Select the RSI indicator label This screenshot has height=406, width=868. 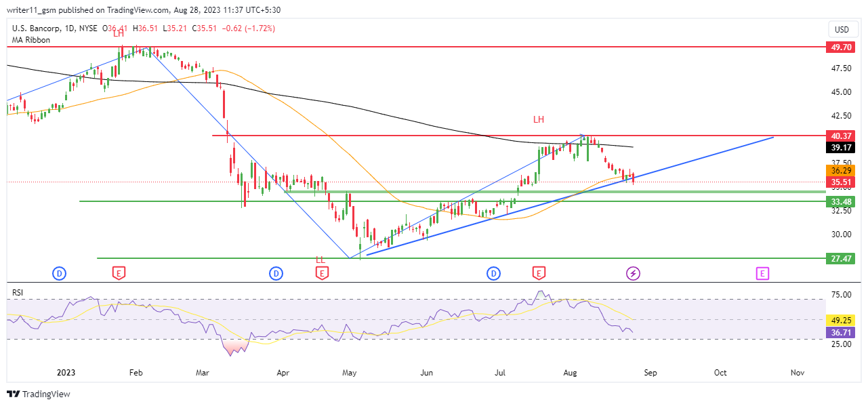tap(17, 292)
